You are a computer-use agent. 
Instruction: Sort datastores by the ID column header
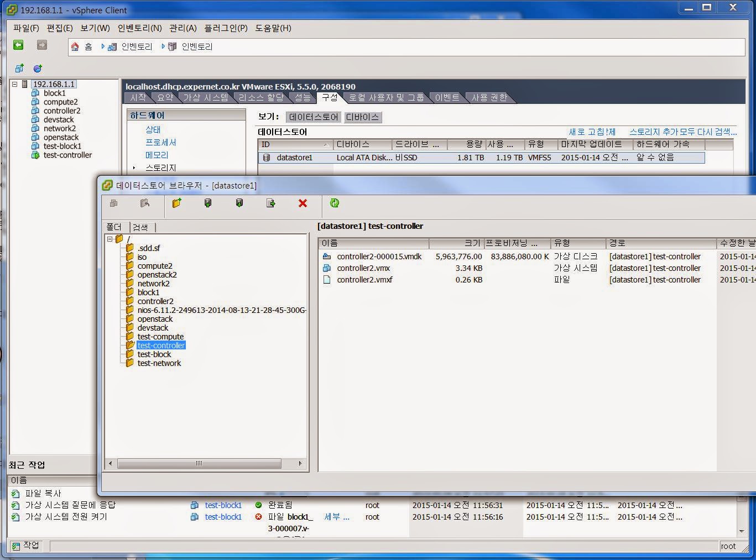pyautogui.click(x=296, y=144)
